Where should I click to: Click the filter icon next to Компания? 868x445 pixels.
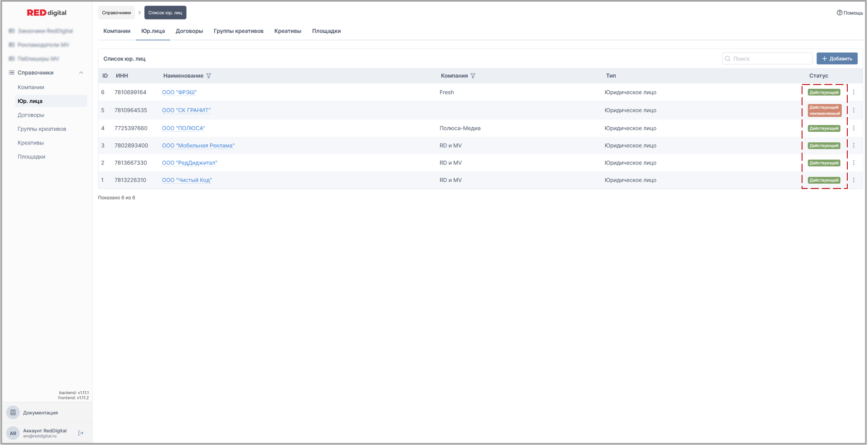click(473, 76)
